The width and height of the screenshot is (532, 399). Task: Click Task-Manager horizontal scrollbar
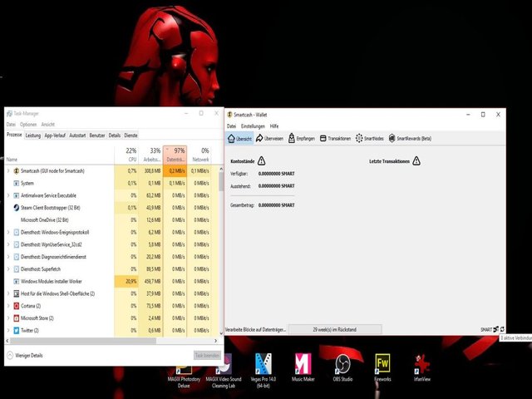83,340
